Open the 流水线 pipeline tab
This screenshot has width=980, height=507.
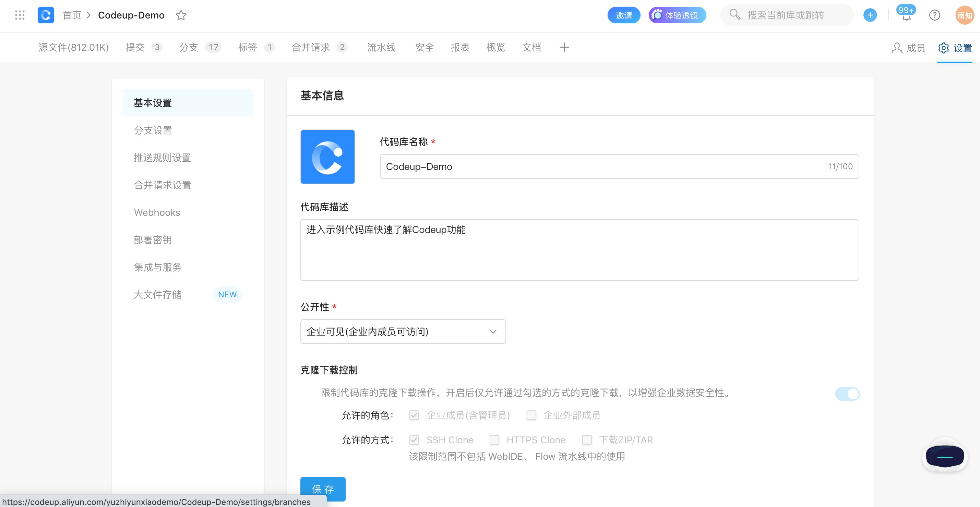[x=381, y=47]
